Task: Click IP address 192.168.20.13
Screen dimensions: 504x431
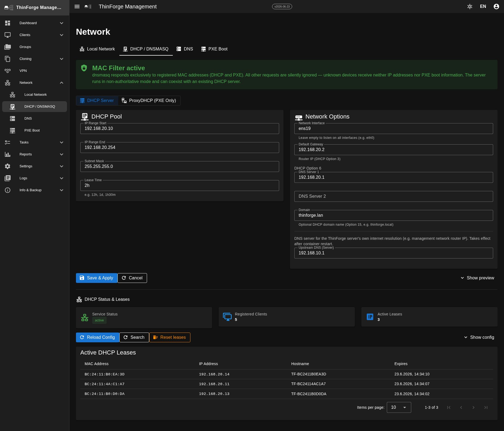Action: [x=214, y=394]
